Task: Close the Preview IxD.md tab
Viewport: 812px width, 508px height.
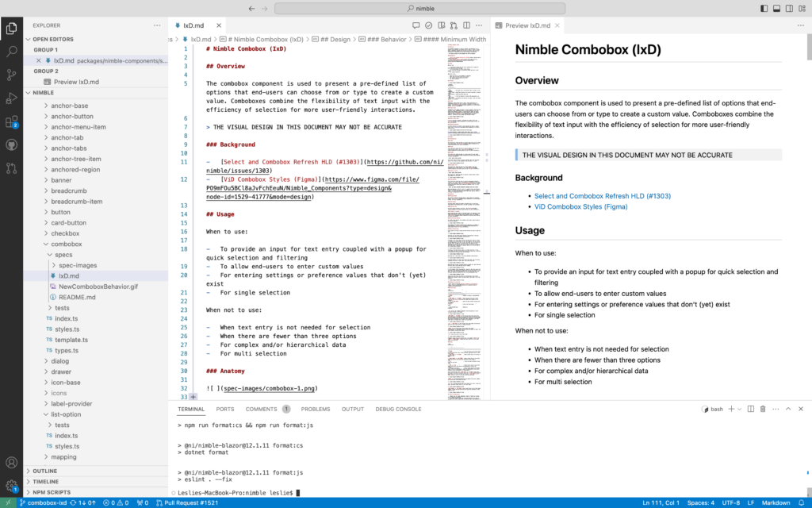Action: pyautogui.click(x=557, y=25)
